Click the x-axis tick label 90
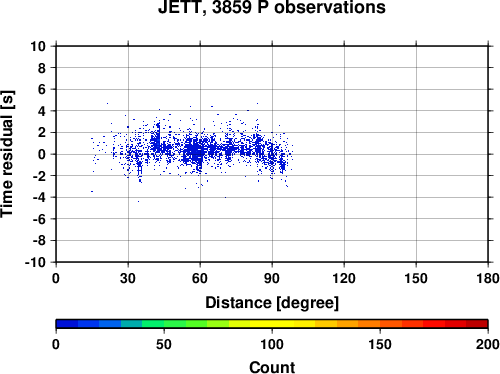This screenshot has height=374, width=500. pyautogui.click(x=272, y=278)
